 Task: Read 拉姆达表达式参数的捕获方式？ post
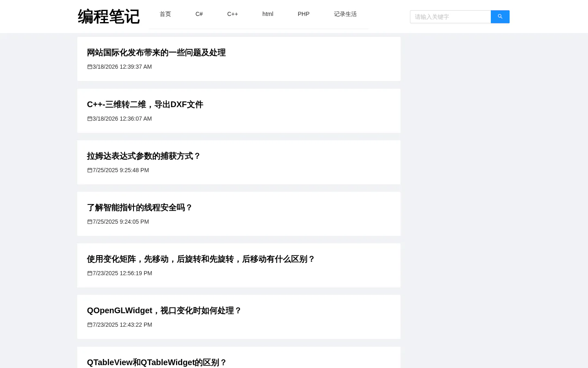(144, 156)
